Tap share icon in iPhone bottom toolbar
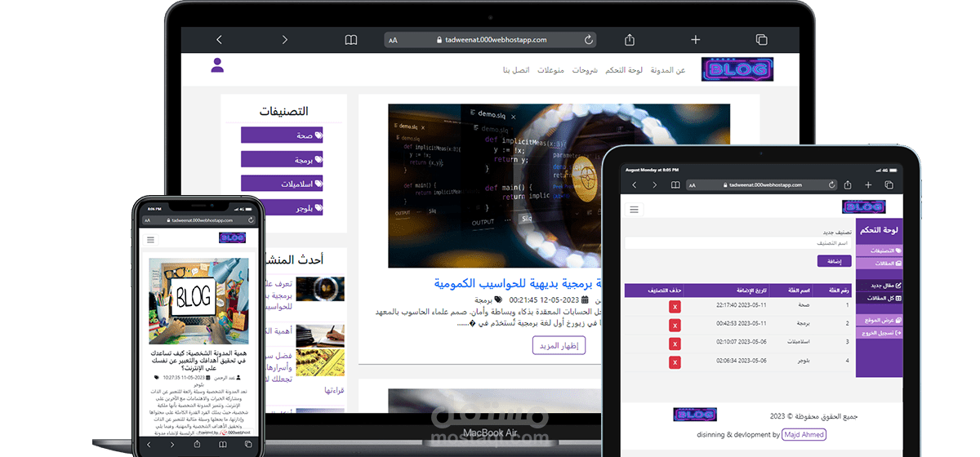Screen dimensions: 980x457 [x=198, y=445]
